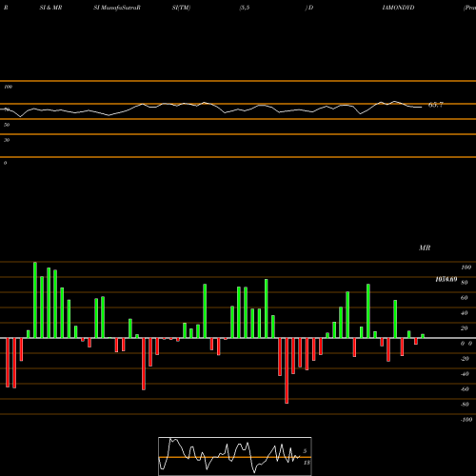The width and height of the screenshot is (476, 476).
Task: Click the MR axis label 60
Action: [465, 298]
